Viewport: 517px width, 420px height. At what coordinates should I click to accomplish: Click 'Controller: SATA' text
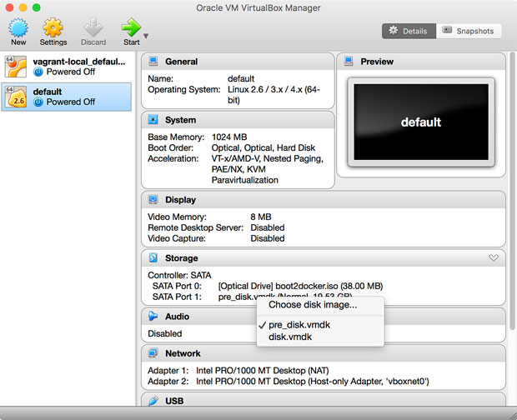[179, 275]
